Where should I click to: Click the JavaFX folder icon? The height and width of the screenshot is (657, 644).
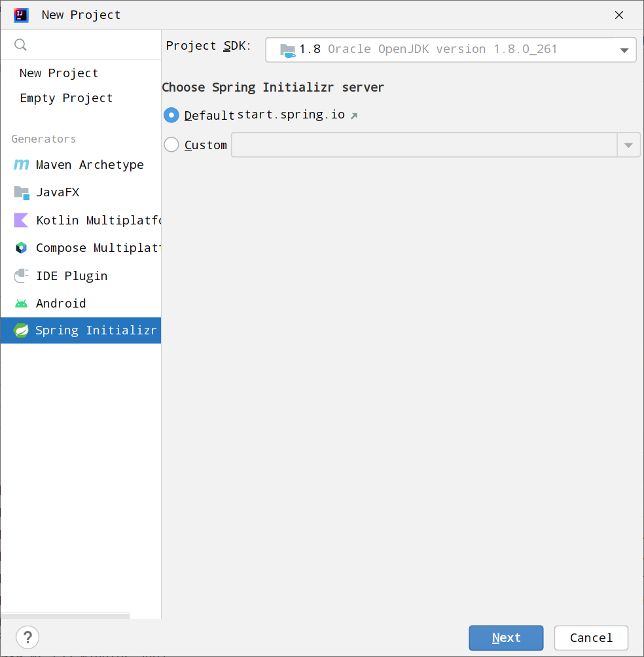pos(22,193)
